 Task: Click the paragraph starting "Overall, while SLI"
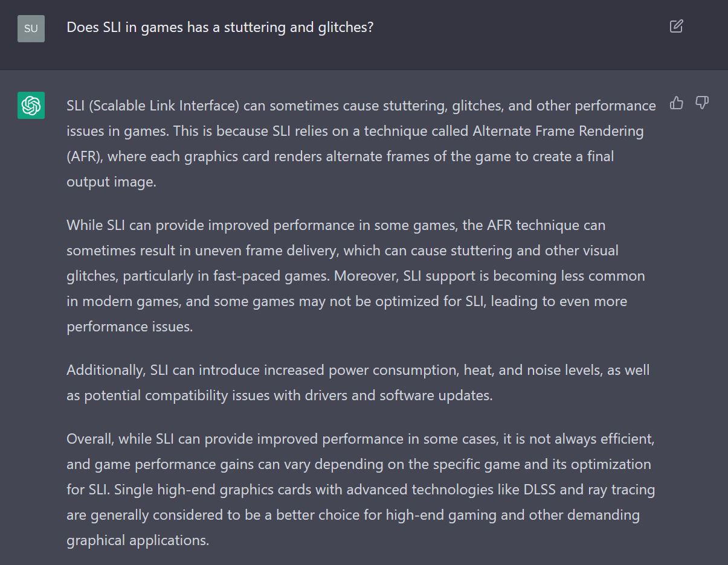(361, 490)
